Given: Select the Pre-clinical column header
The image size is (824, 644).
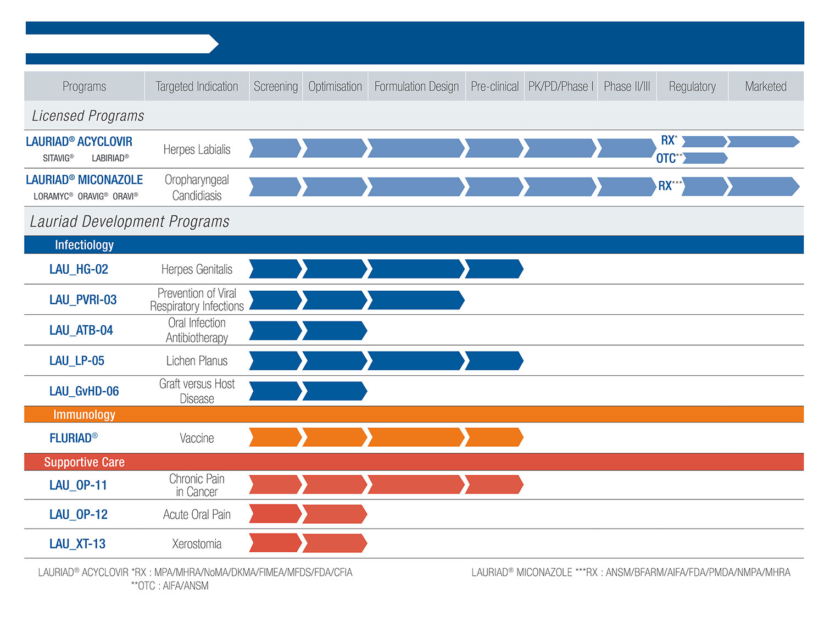Looking at the screenshot, I should [x=494, y=86].
